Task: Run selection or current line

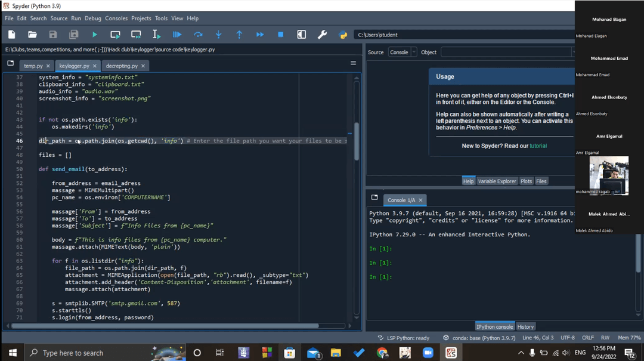Action: (x=156, y=35)
